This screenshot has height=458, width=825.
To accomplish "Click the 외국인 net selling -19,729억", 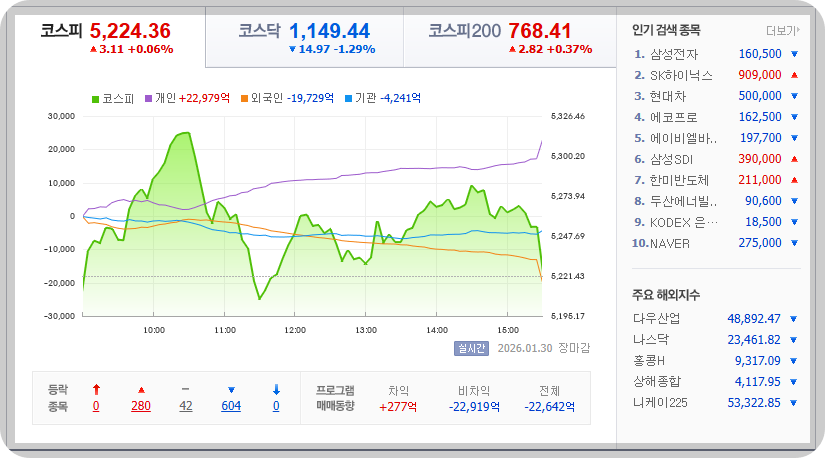I will pos(311,98).
